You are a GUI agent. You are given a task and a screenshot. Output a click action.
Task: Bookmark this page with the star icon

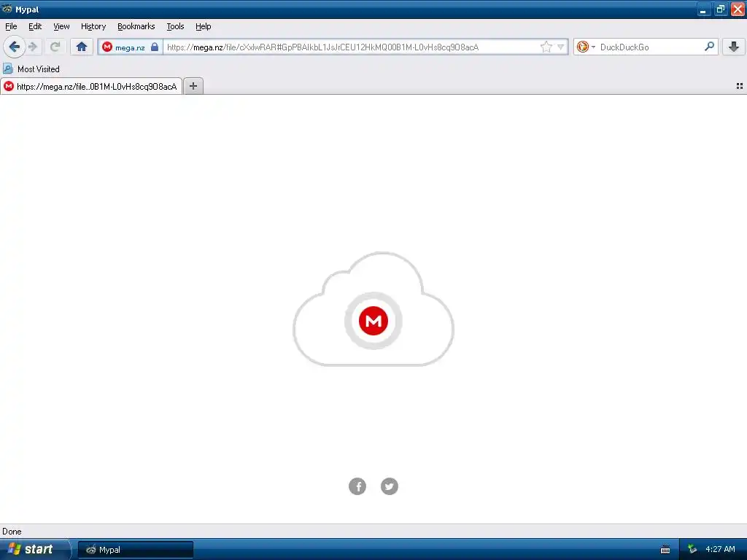tap(546, 47)
